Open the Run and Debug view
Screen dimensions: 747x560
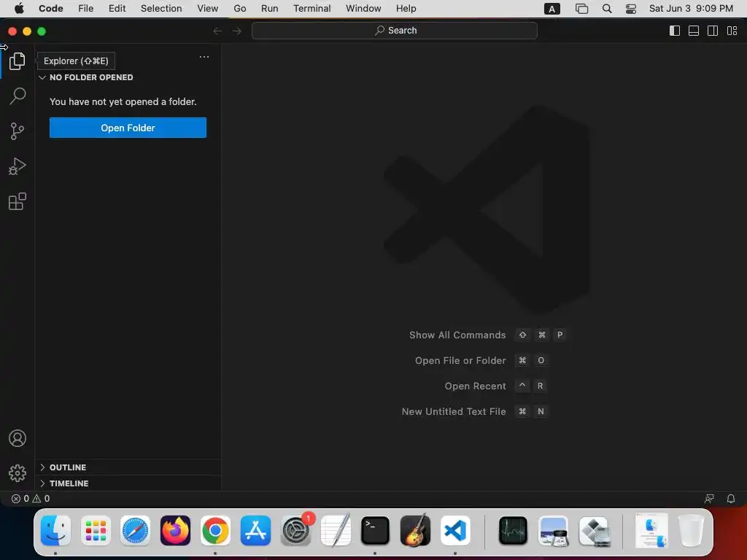pyautogui.click(x=18, y=166)
